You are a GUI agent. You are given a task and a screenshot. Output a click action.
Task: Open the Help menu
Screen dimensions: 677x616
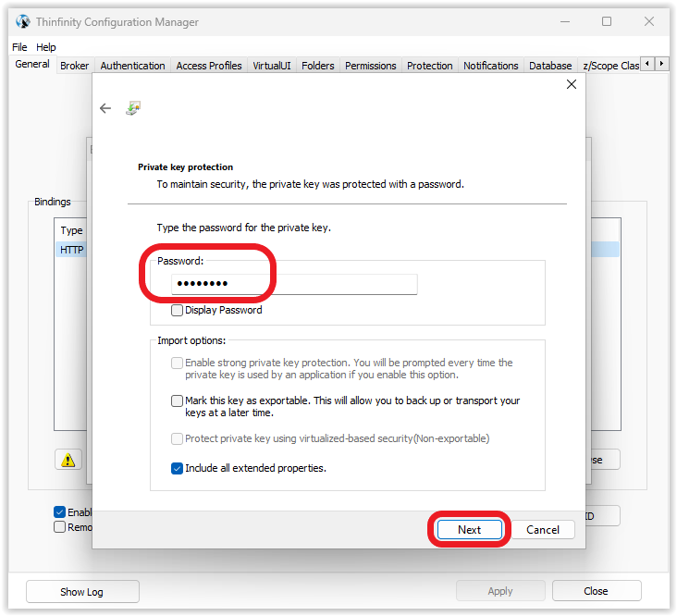tap(45, 47)
